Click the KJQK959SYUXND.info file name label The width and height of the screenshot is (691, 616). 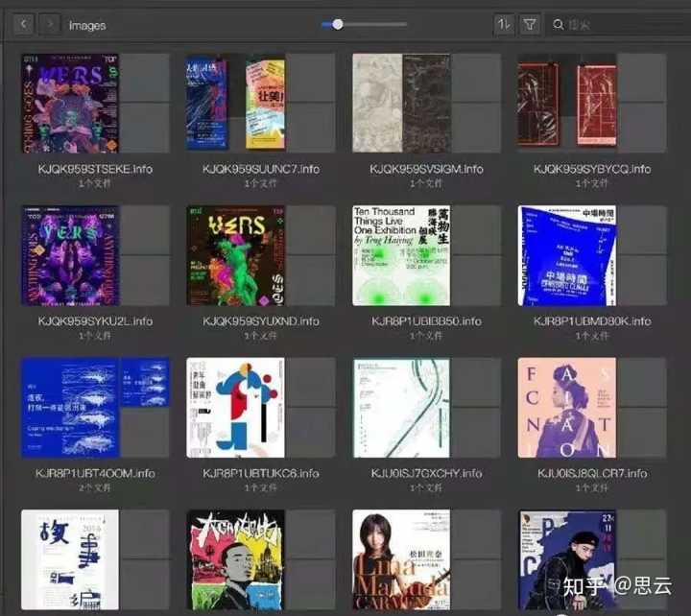260,321
